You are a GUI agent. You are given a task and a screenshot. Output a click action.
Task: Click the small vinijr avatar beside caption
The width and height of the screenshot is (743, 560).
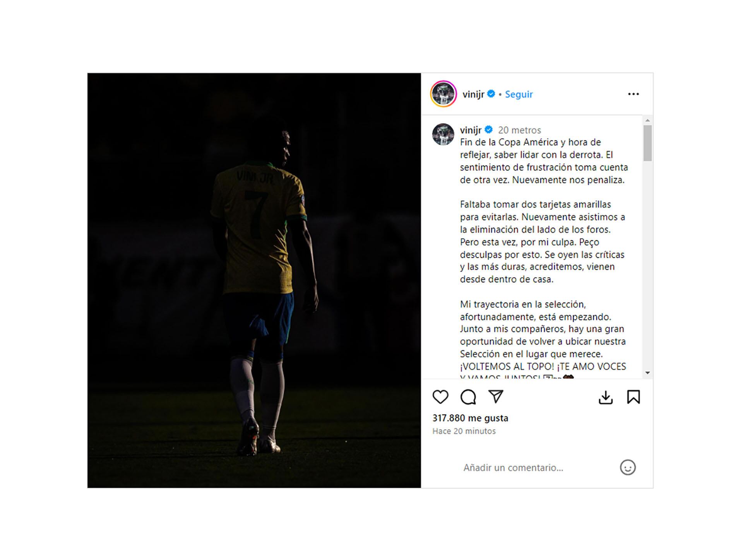(443, 135)
